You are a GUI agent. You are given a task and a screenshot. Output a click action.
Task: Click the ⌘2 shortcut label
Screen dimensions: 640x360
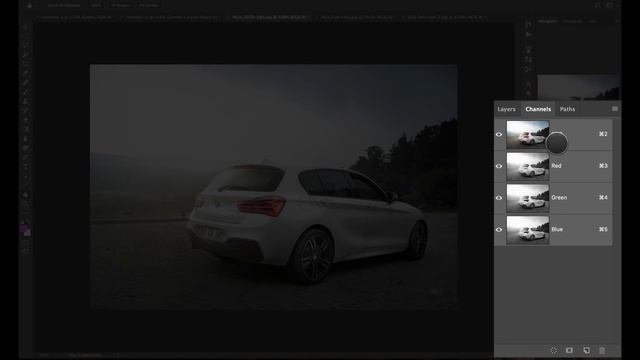[603, 134]
